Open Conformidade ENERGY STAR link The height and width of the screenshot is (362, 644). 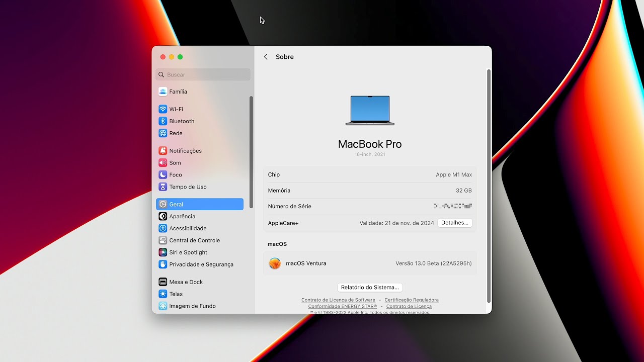(343, 306)
